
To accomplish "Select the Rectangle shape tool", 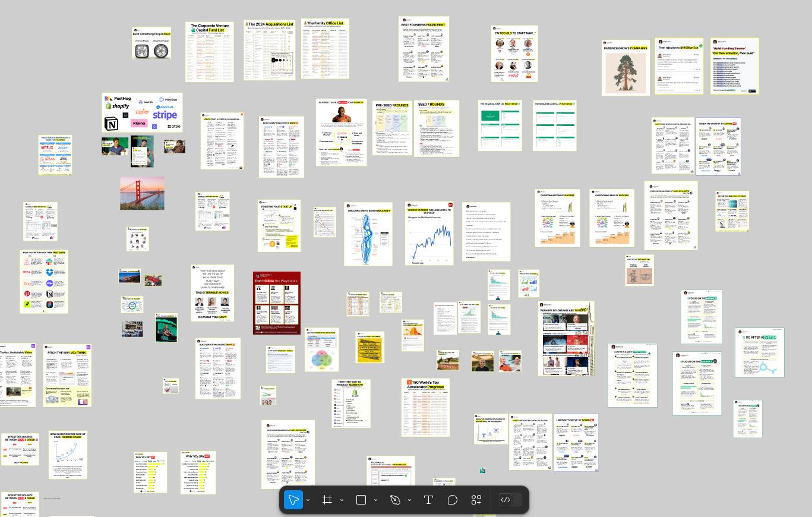I will (x=361, y=500).
